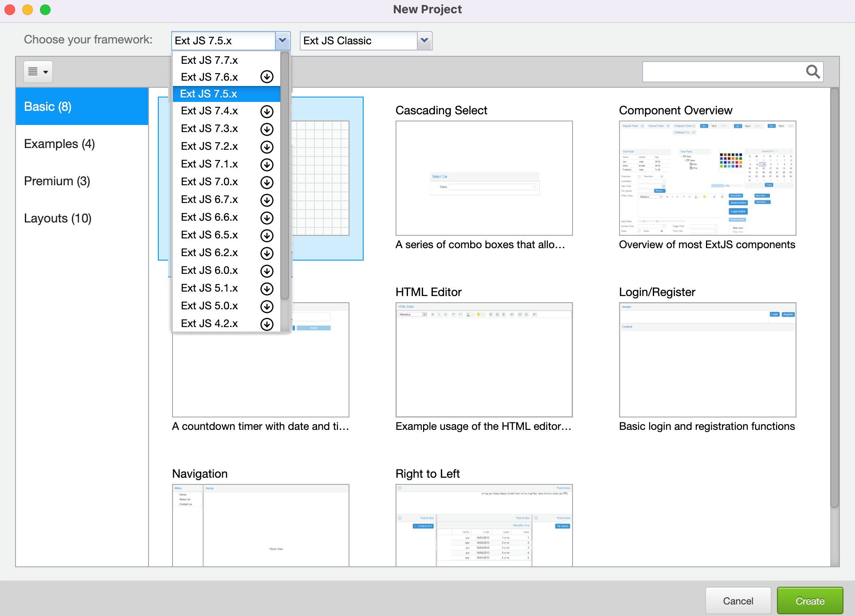
Task: Select the Layouts (10) category
Action: tap(82, 218)
